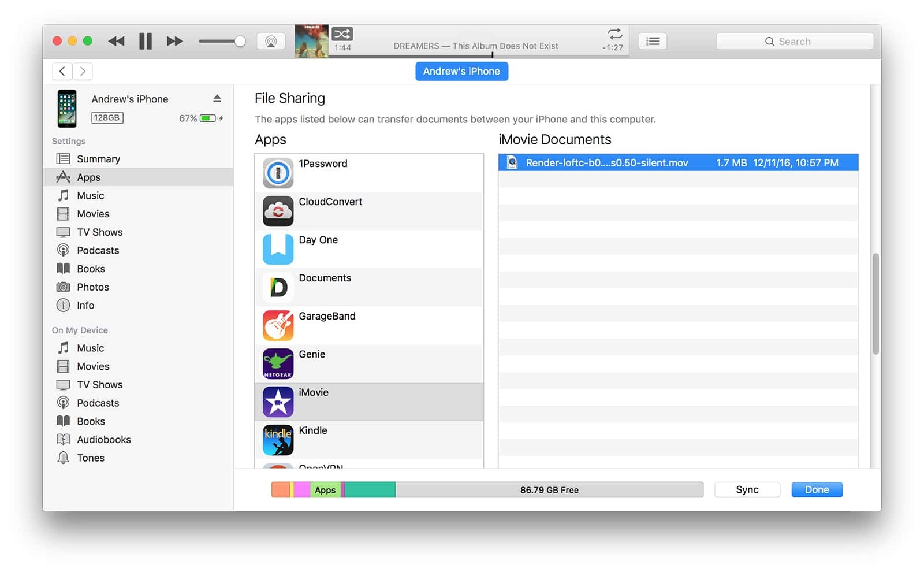Screen dimensions: 924x572
Task: Click the DREAMERS album artwork thumbnail
Action: pyautogui.click(x=312, y=41)
